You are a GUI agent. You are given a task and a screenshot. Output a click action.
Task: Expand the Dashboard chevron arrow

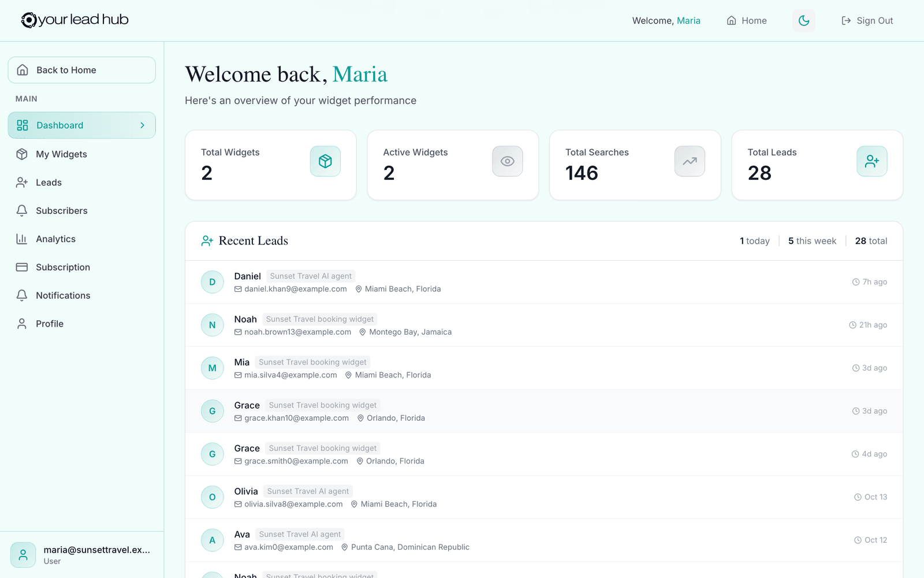[x=143, y=125]
